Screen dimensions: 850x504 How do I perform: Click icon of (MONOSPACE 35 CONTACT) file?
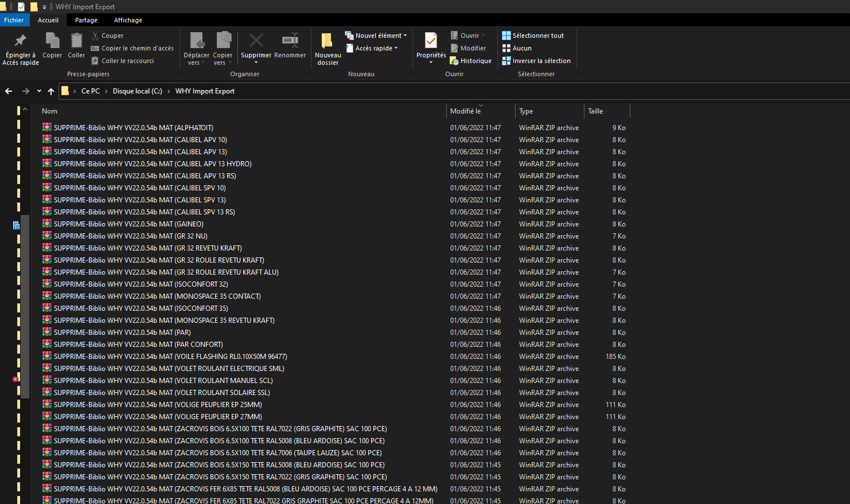coord(47,296)
